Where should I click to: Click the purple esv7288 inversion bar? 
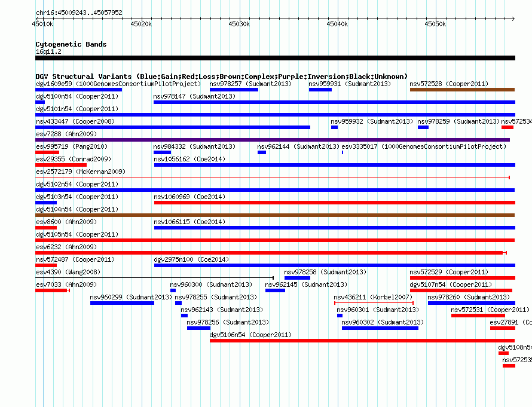(x=273, y=140)
